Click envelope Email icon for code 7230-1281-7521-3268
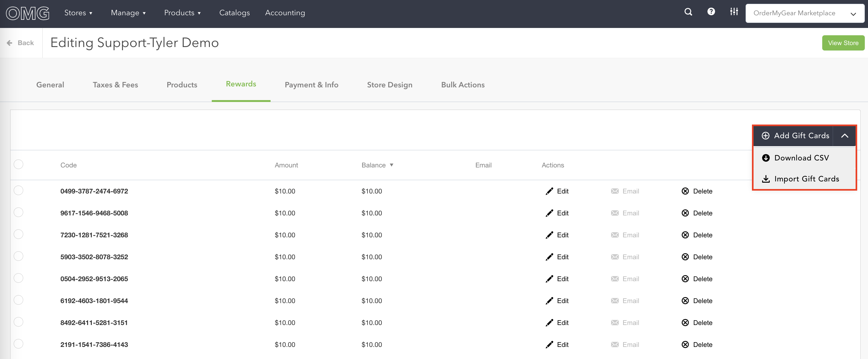This screenshot has width=868, height=359. click(x=615, y=235)
